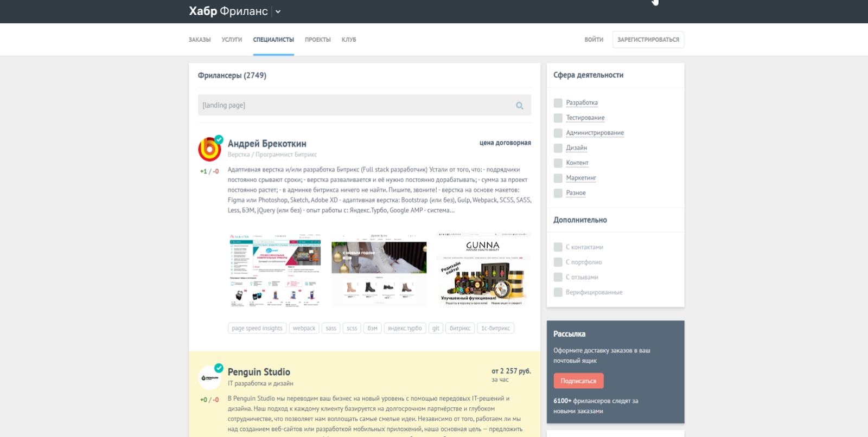The height and width of the screenshot is (437, 868).
Task: Open the boots store portfolio thumbnail
Action: click(x=379, y=269)
